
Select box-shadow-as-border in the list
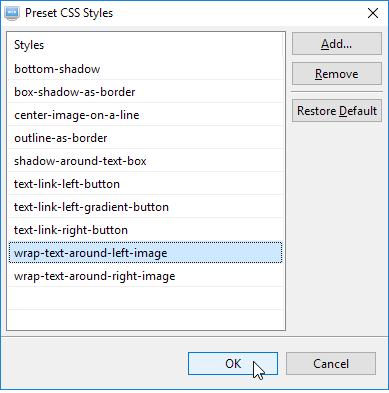pyautogui.click(x=145, y=92)
